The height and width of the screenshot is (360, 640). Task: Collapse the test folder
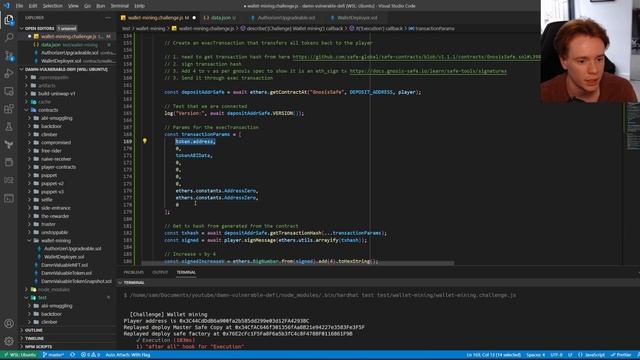tap(42, 298)
